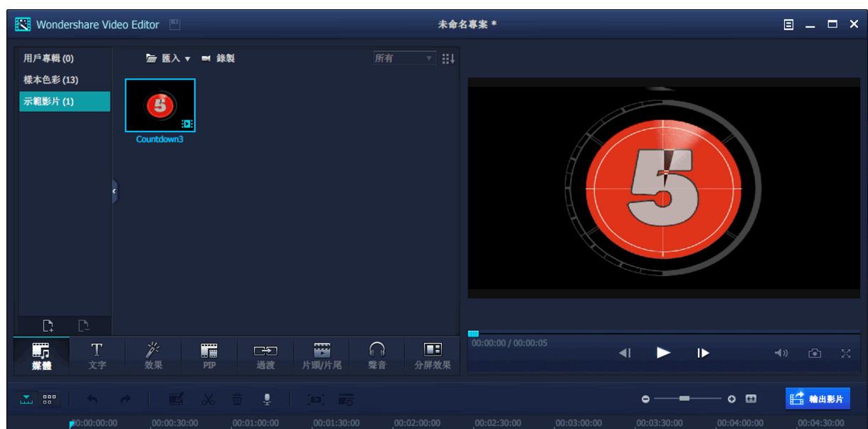Switch to storyboard view toggle

click(49, 400)
